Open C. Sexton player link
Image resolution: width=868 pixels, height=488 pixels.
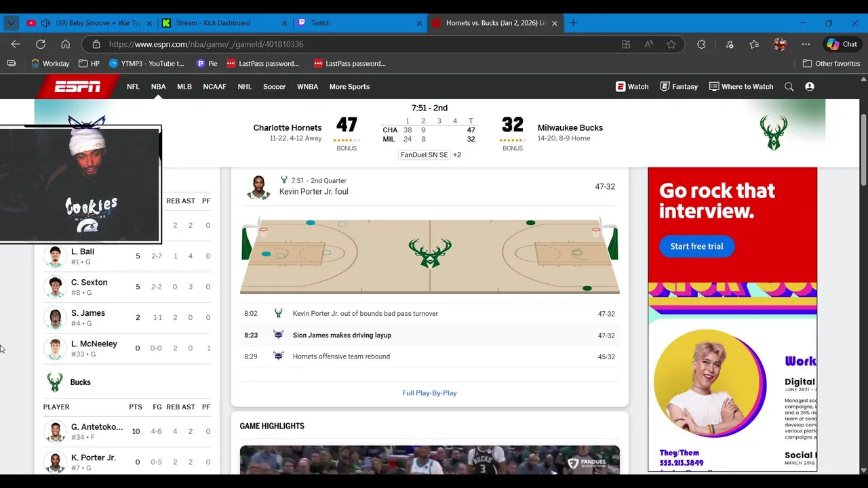90,282
